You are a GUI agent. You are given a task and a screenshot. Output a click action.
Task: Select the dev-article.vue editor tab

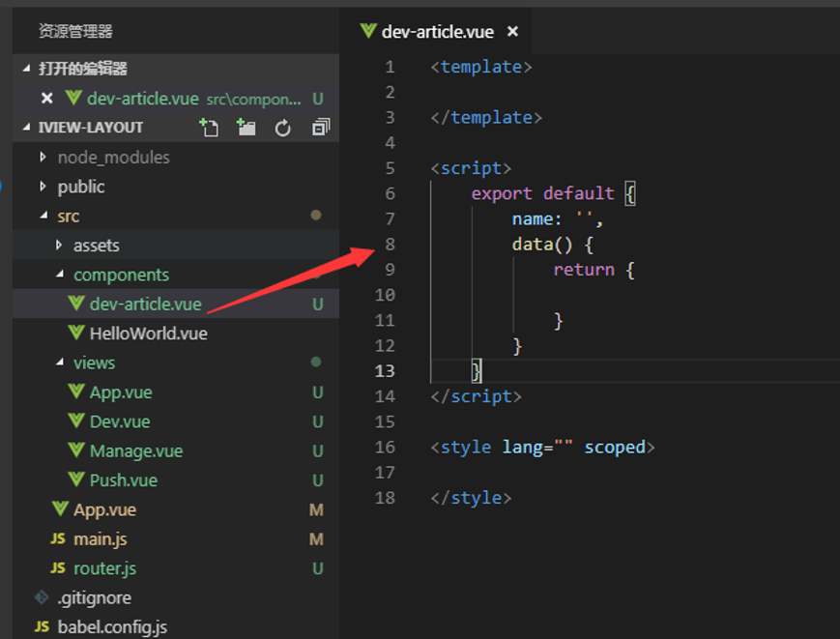click(x=436, y=32)
